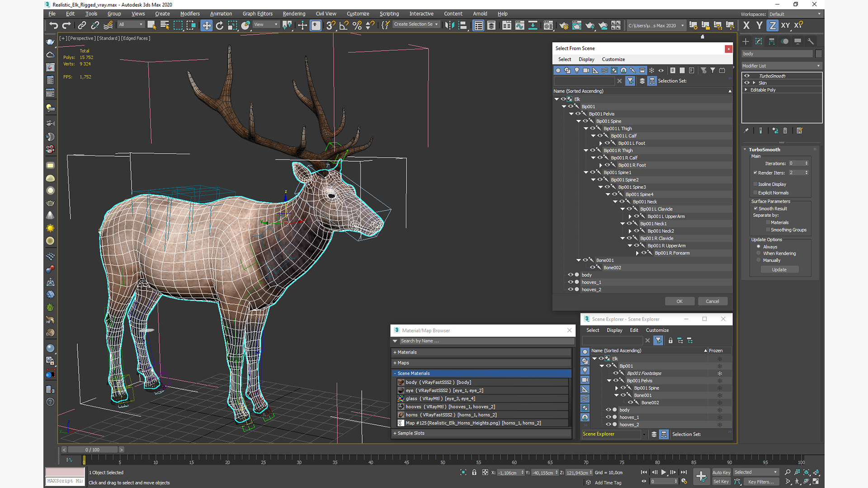Click the Render Production teapot icon
The height and width of the screenshot is (488, 868).
[590, 25]
